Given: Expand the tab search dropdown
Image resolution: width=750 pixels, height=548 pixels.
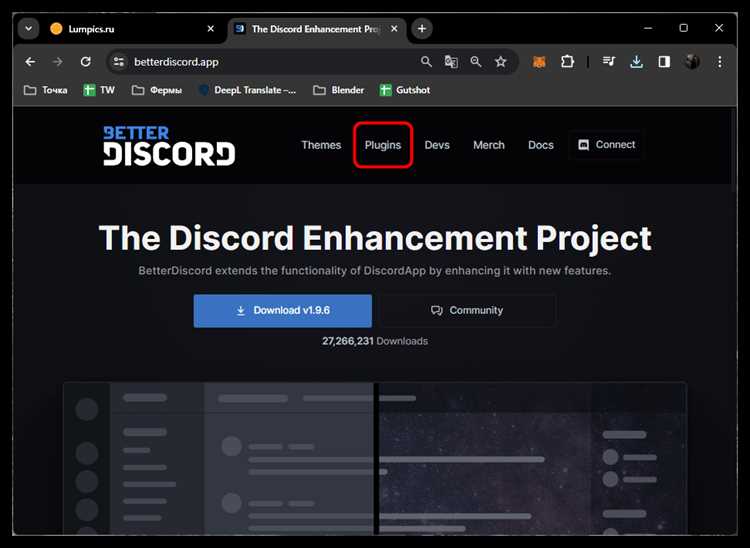Looking at the screenshot, I should click(29, 29).
